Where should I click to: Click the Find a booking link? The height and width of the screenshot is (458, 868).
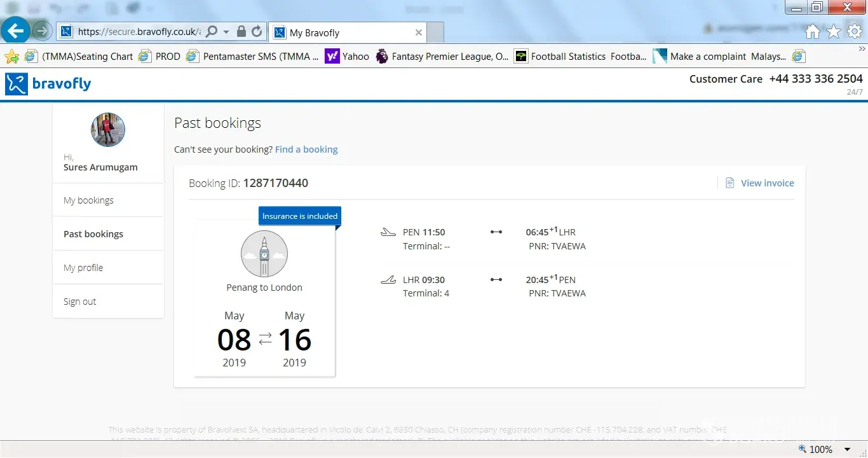[x=306, y=149]
